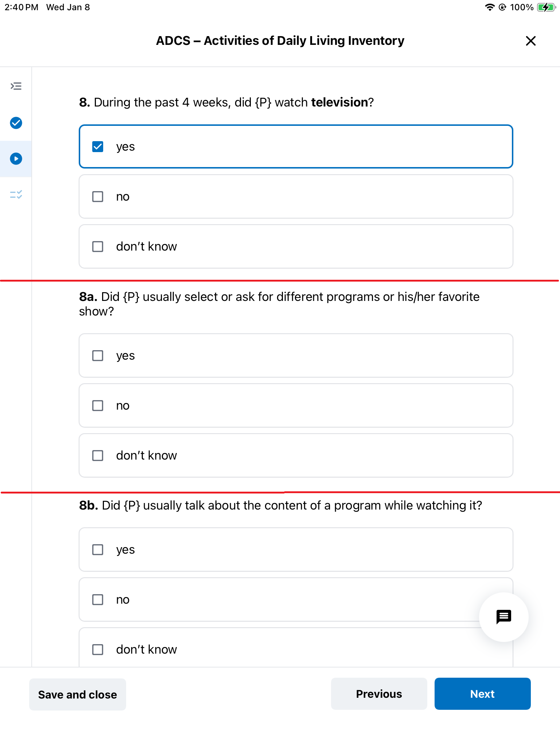Screen dimensions: 560x747
Task: Tap the battery status icon
Action: click(x=546, y=7)
